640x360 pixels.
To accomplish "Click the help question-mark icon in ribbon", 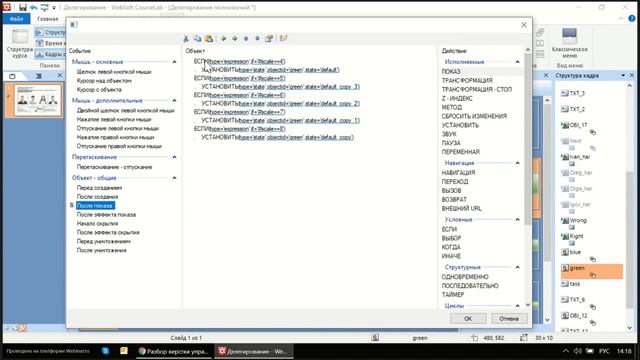I will [632, 19].
